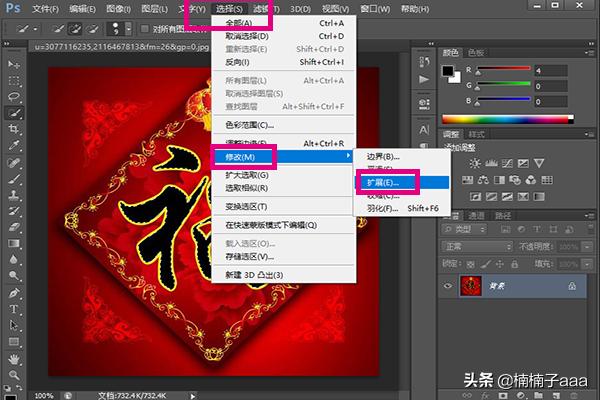This screenshot has height=400, width=600.
Task: Toggle the 对所有图层取样 checkbox
Action: pos(145,29)
